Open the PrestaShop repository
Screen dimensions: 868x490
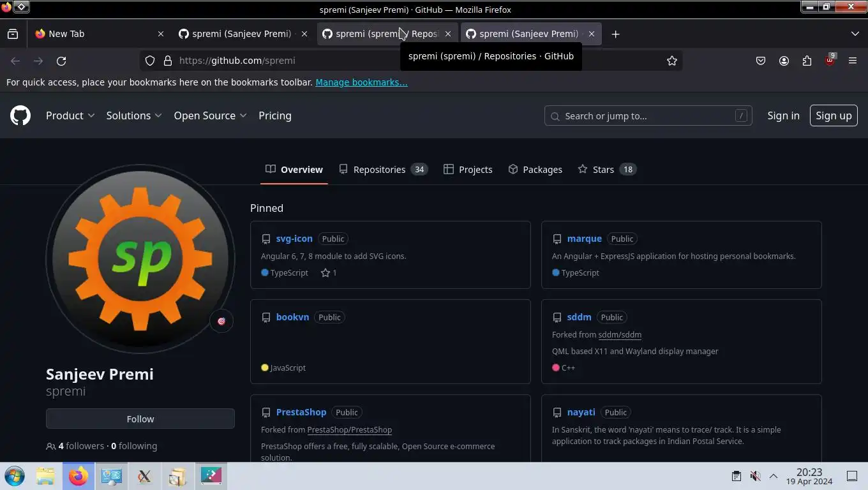point(301,412)
